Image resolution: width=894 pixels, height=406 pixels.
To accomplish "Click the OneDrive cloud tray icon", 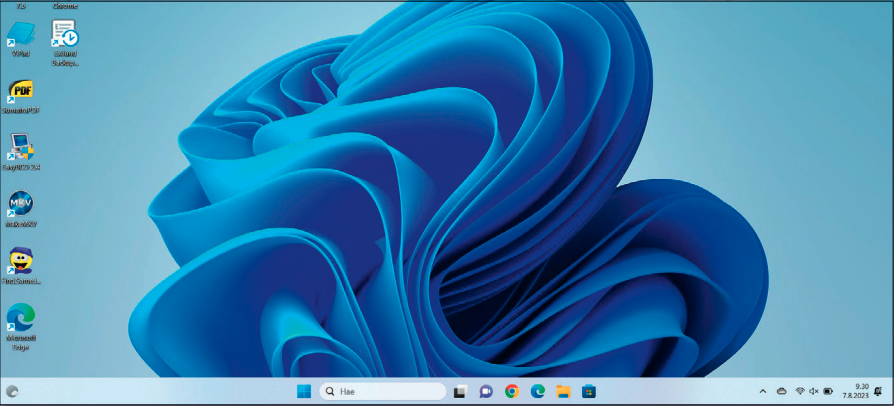I will (x=781, y=391).
